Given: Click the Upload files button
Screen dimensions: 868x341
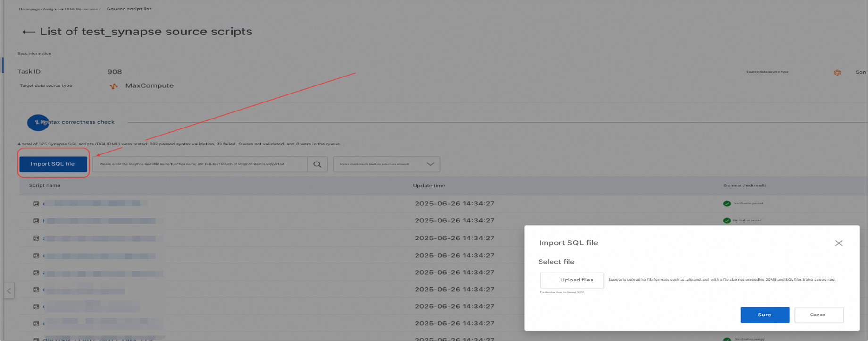Looking at the screenshot, I should [x=572, y=280].
